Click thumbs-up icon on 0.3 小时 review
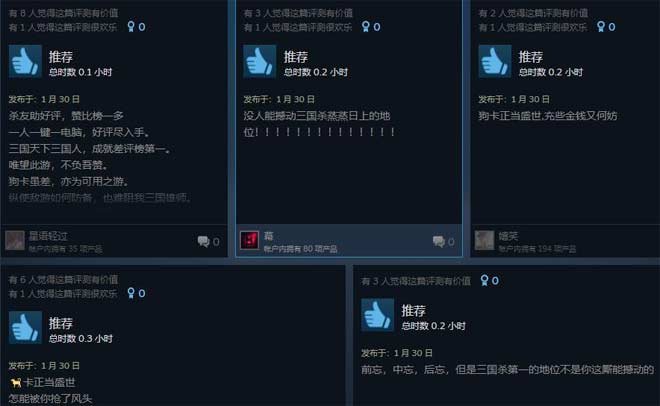 point(25,328)
